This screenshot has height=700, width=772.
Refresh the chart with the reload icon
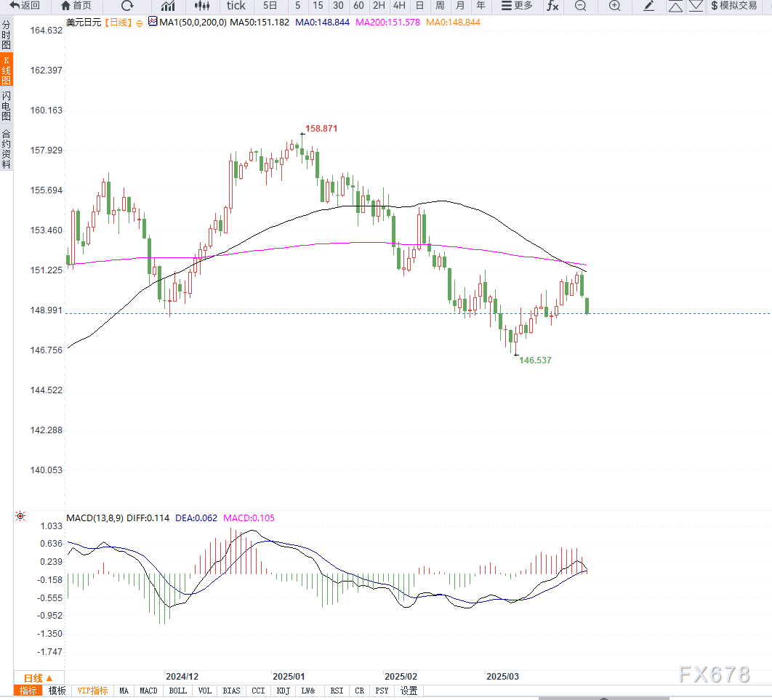(127, 6)
